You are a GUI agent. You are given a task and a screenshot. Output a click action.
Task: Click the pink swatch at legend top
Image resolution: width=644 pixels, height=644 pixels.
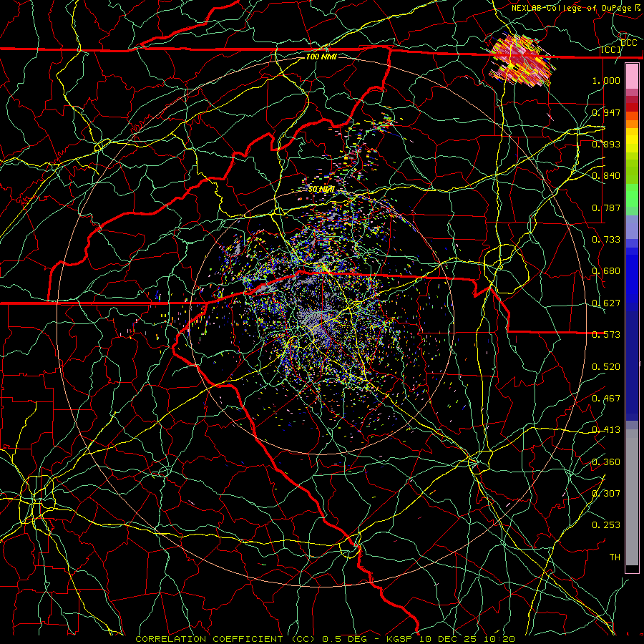tap(632, 76)
